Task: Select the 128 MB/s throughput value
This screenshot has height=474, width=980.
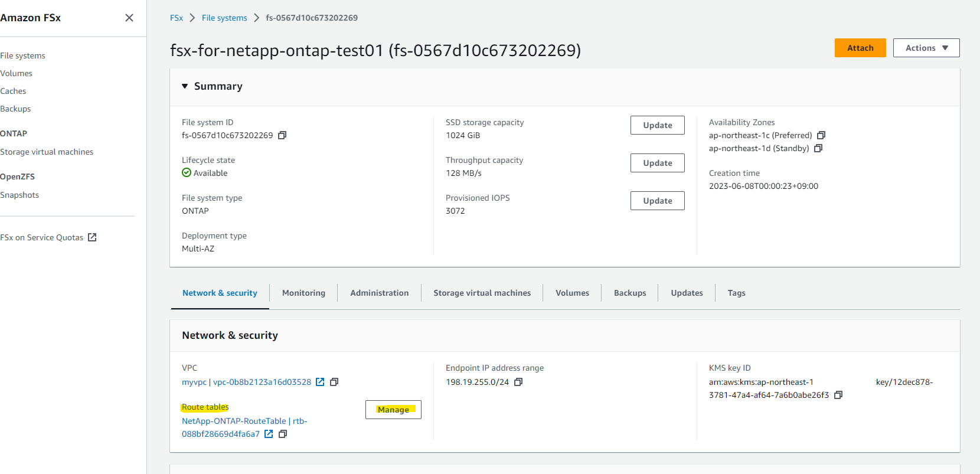Action: point(463,173)
